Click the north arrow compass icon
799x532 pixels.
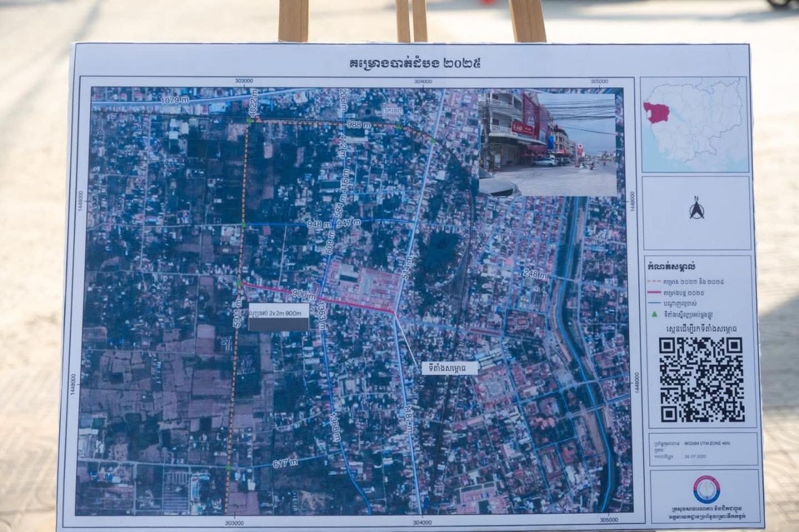coord(697,209)
